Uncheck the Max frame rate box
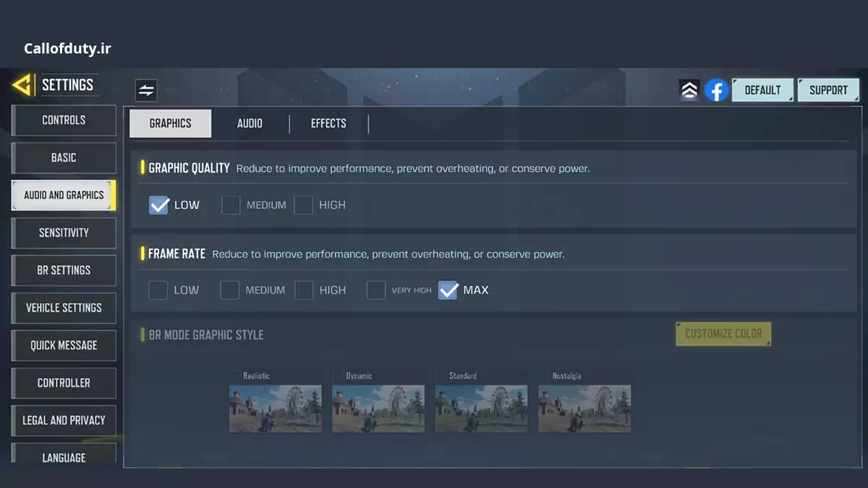This screenshot has height=488, width=868. coord(448,291)
